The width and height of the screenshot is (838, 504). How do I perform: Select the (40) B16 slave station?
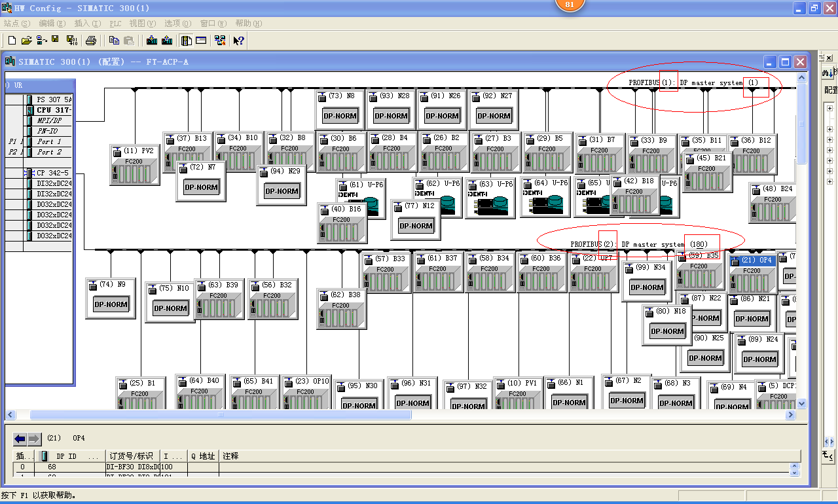tap(342, 223)
